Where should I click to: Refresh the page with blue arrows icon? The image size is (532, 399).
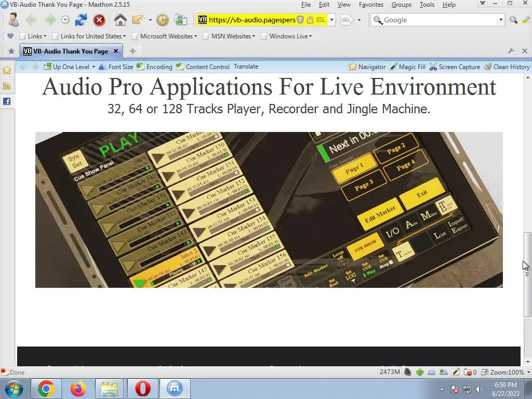81,20
